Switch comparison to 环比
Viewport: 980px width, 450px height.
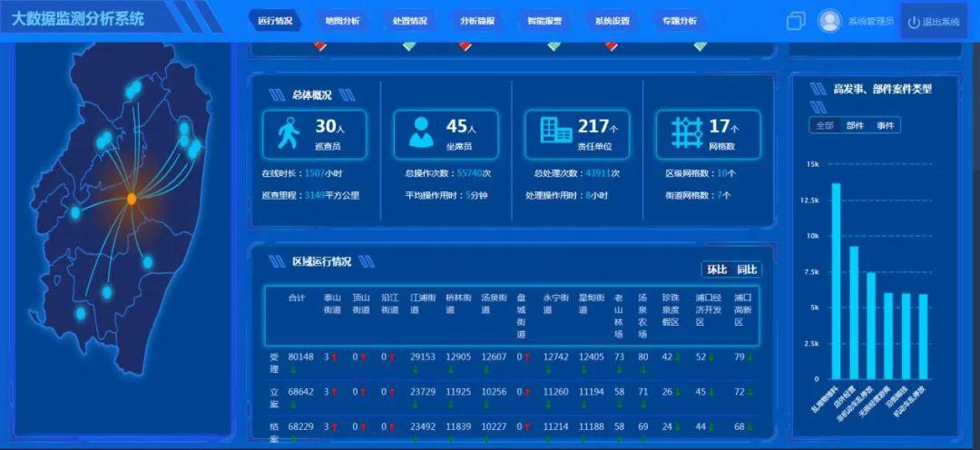pos(717,269)
